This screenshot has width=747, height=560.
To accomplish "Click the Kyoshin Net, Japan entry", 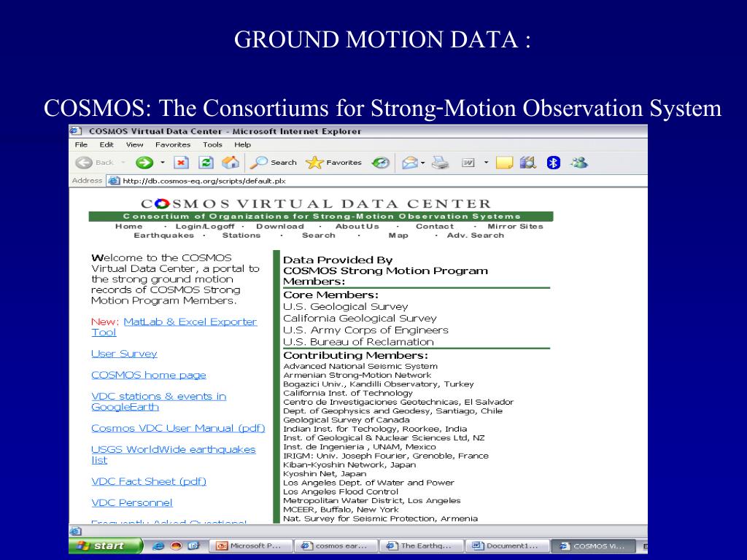I will [x=325, y=474].
